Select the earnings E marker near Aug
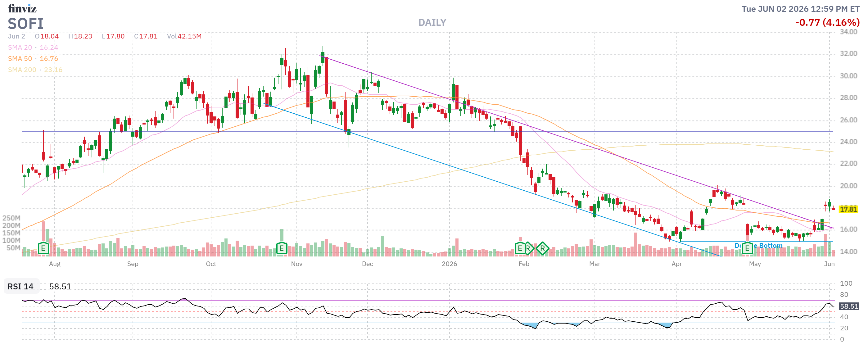 [x=43, y=249]
